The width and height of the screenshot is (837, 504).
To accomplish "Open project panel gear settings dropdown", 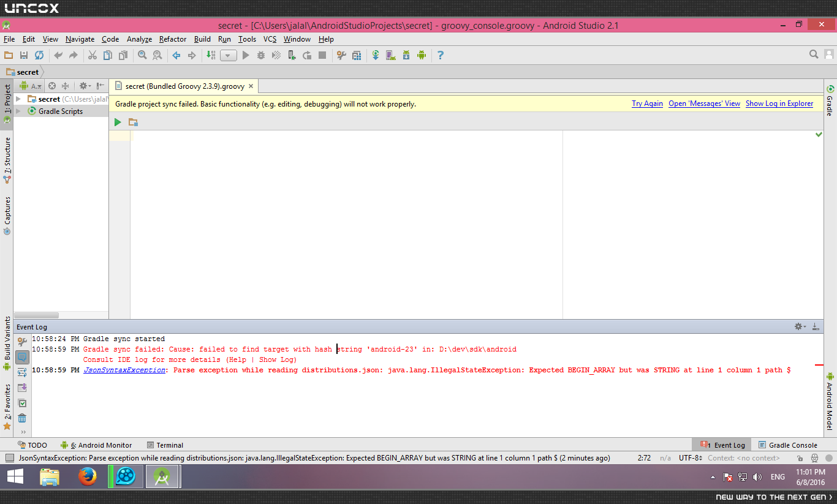I will pos(85,86).
